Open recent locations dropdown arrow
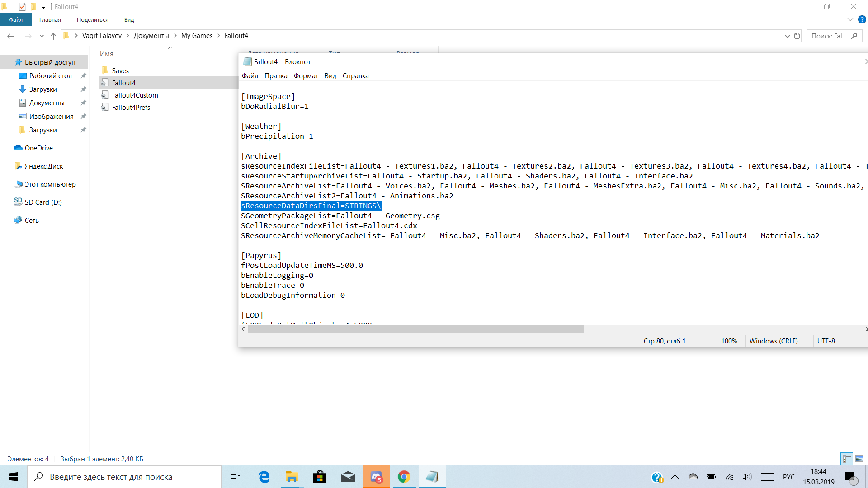 pyautogui.click(x=42, y=36)
